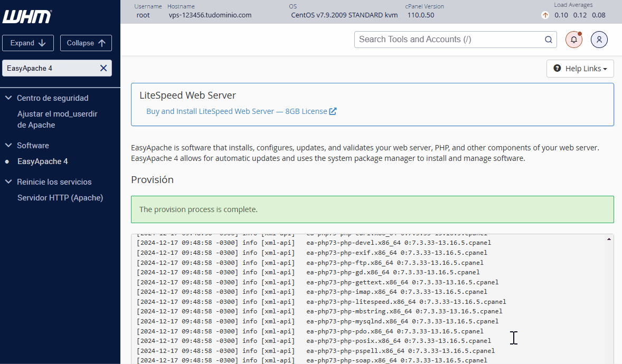Collapse the Software section
Viewport: 622px width, 364px height.
coord(8,145)
